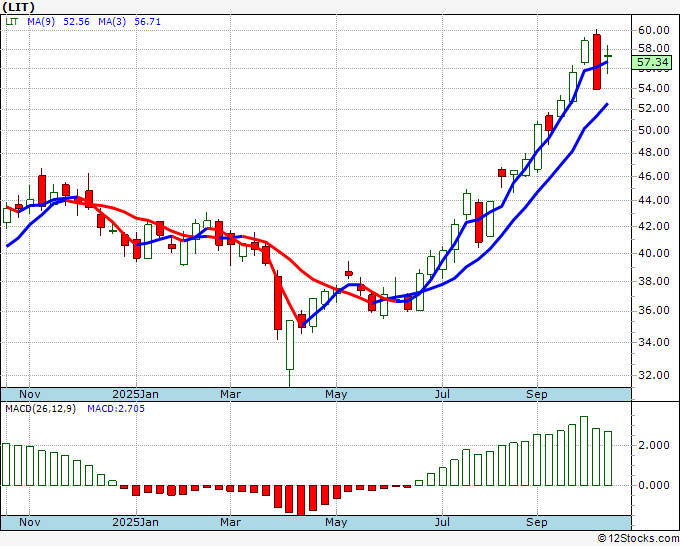Click the 2025Jan label on price time axis

pyautogui.click(x=135, y=394)
